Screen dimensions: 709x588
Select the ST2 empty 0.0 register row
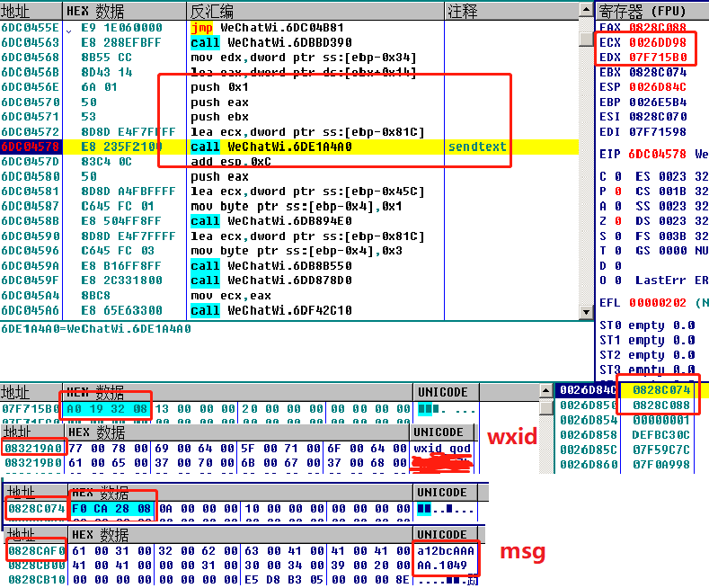point(647,355)
